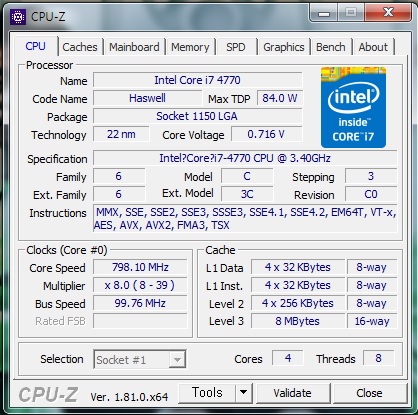Go to the Graphics tab
Screen dimensions: 418x415
coord(284,47)
